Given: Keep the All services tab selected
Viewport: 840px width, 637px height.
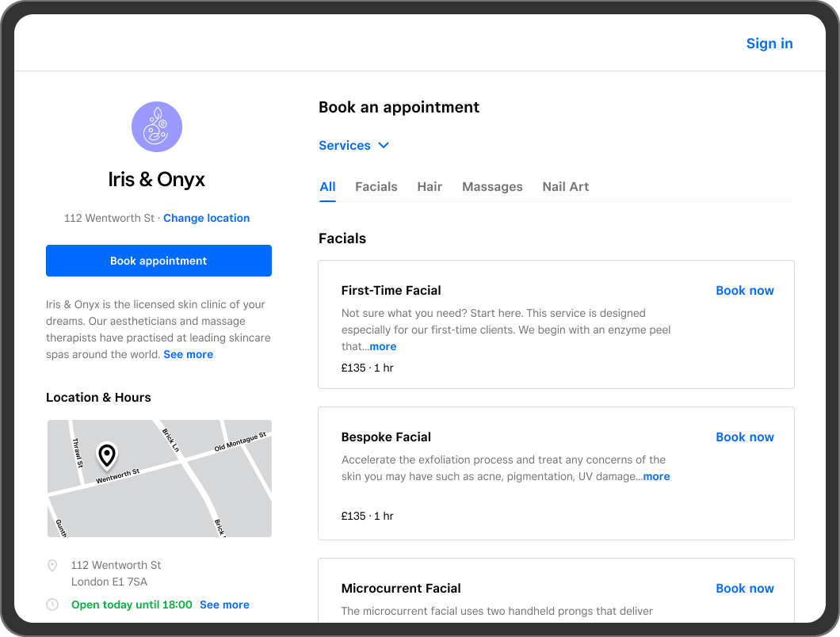Looking at the screenshot, I should point(327,186).
